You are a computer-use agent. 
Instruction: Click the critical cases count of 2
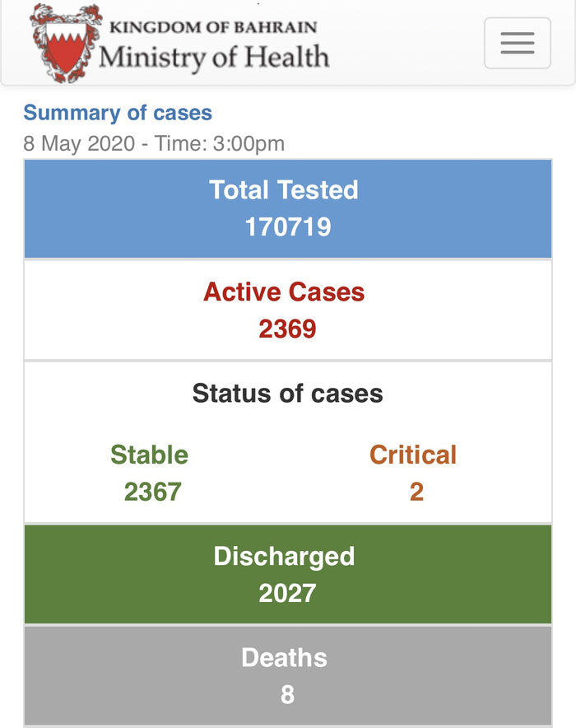pyautogui.click(x=416, y=492)
